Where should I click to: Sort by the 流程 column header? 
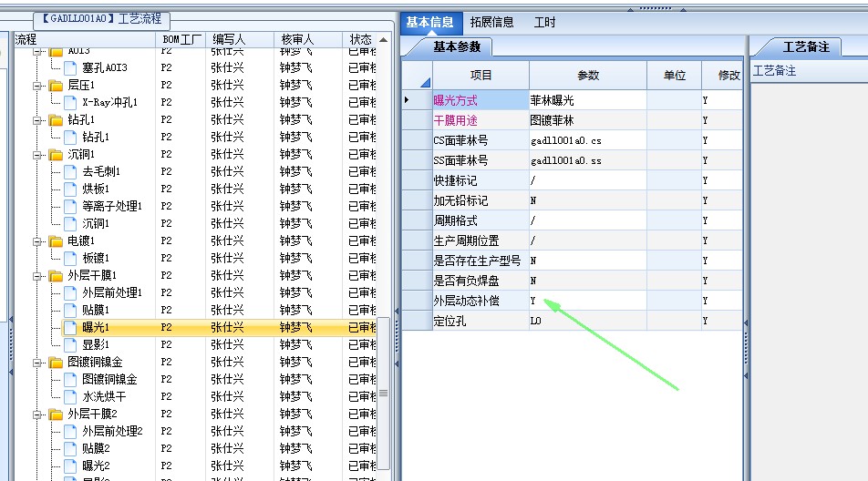click(x=83, y=39)
